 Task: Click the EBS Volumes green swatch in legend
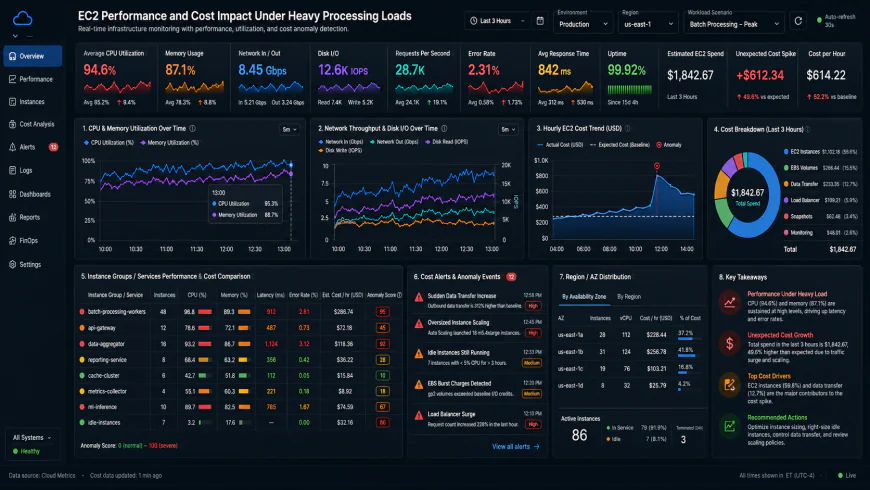(x=786, y=168)
